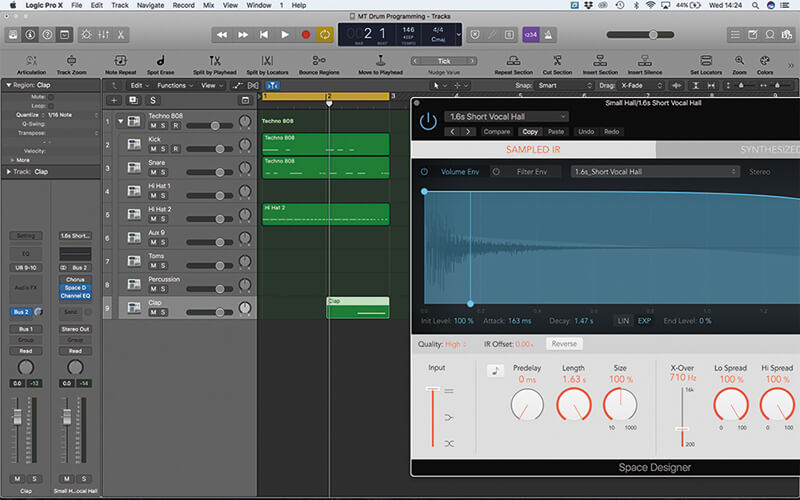
Task: Start playback with the Play button
Action: click(x=285, y=35)
